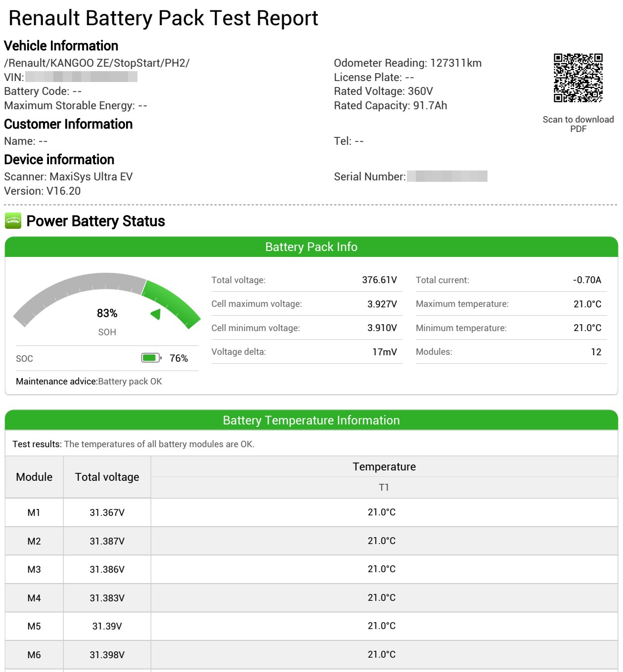
Task: Click the T1 sub-header cell
Action: 384,487
